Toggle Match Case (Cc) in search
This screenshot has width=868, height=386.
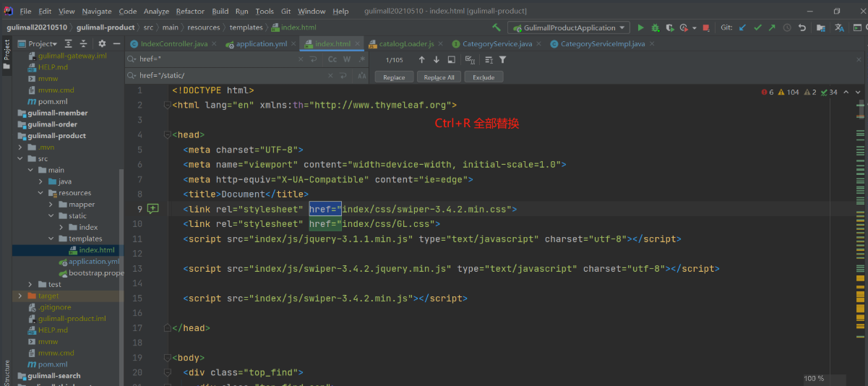tap(332, 59)
